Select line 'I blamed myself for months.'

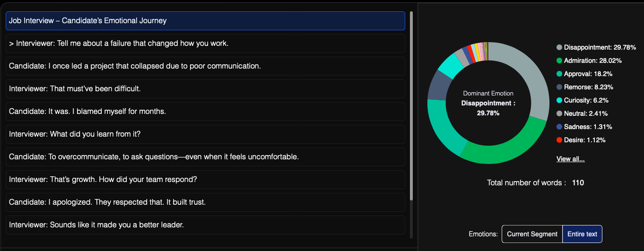pyautogui.click(x=205, y=112)
